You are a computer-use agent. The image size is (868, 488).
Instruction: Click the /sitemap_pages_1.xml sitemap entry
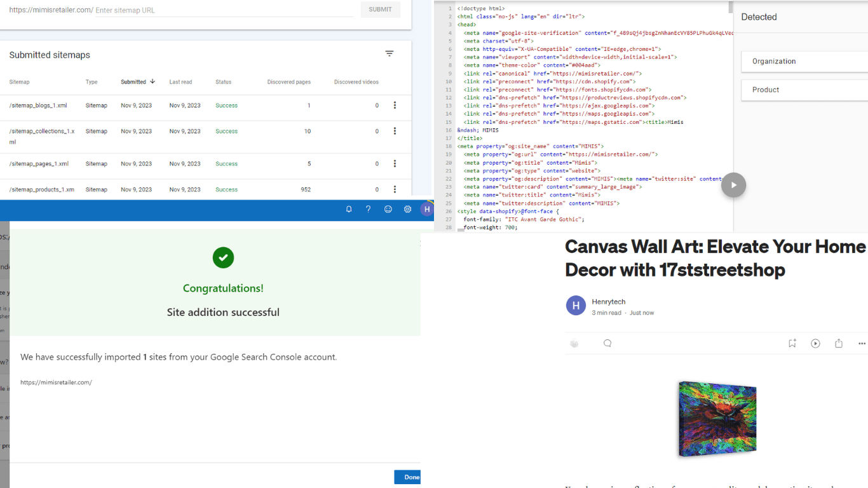point(39,164)
